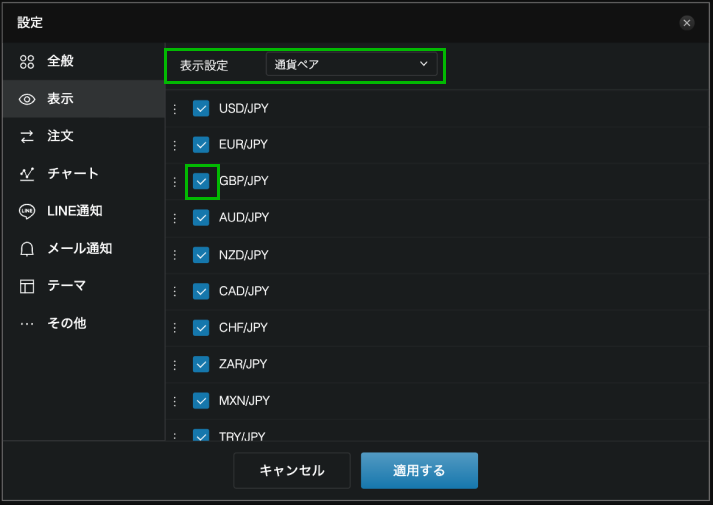This screenshot has width=713, height=505.
Task: Toggle the ZAR/JPY checkbox
Action: [201, 364]
